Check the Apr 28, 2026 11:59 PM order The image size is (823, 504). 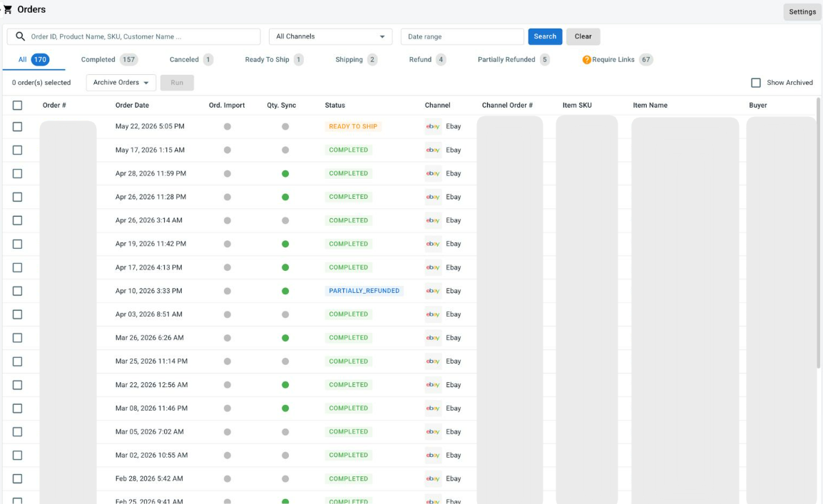(17, 174)
